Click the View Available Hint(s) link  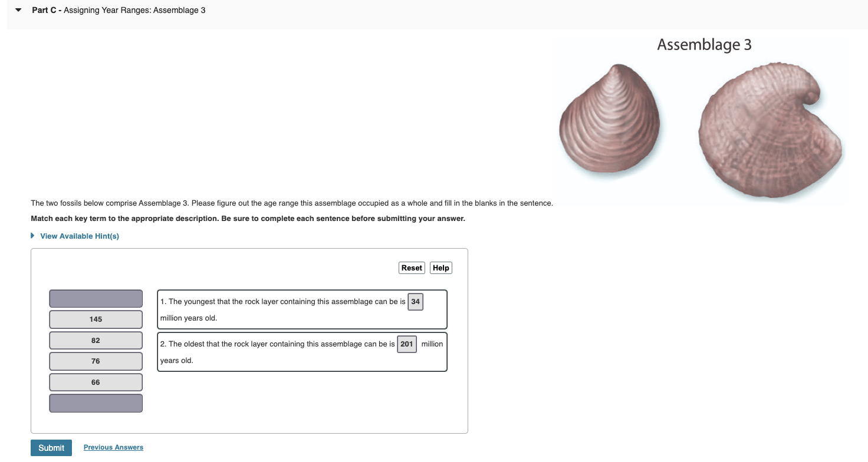79,236
